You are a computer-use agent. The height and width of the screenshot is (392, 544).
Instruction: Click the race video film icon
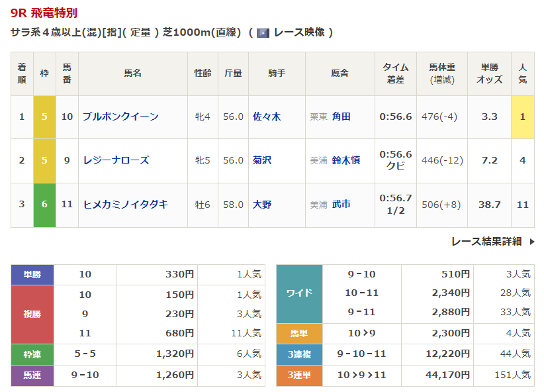coord(263,32)
